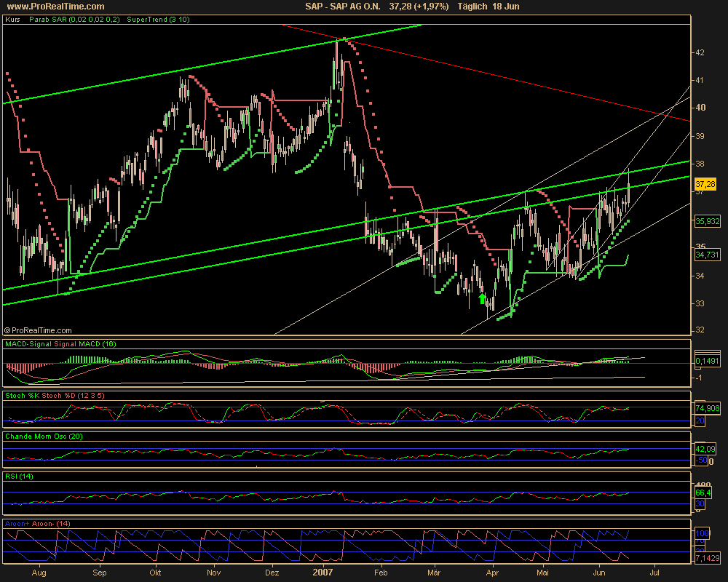Select the 'Aroon+ Aroon- (14)' panel label
This screenshot has height=582, width=728.
38,524
